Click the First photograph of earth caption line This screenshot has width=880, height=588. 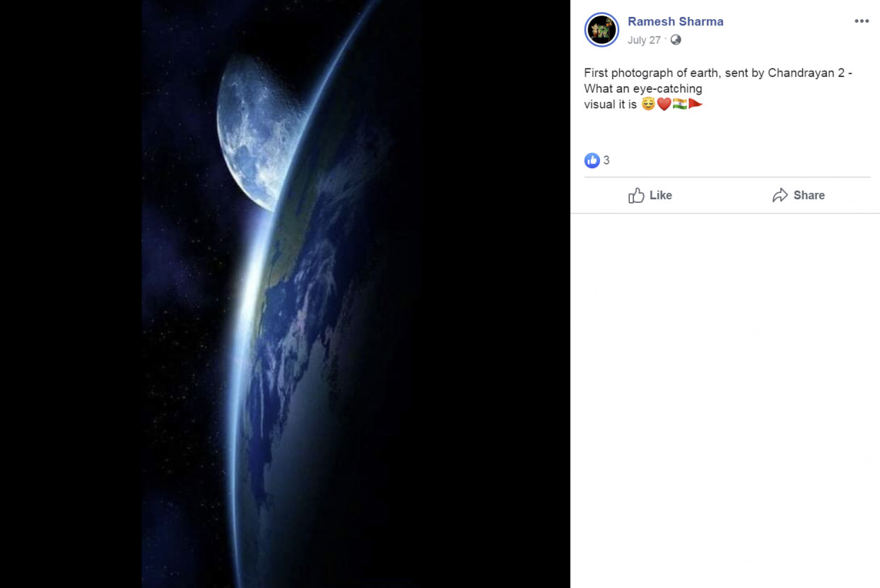coord(718,73)
